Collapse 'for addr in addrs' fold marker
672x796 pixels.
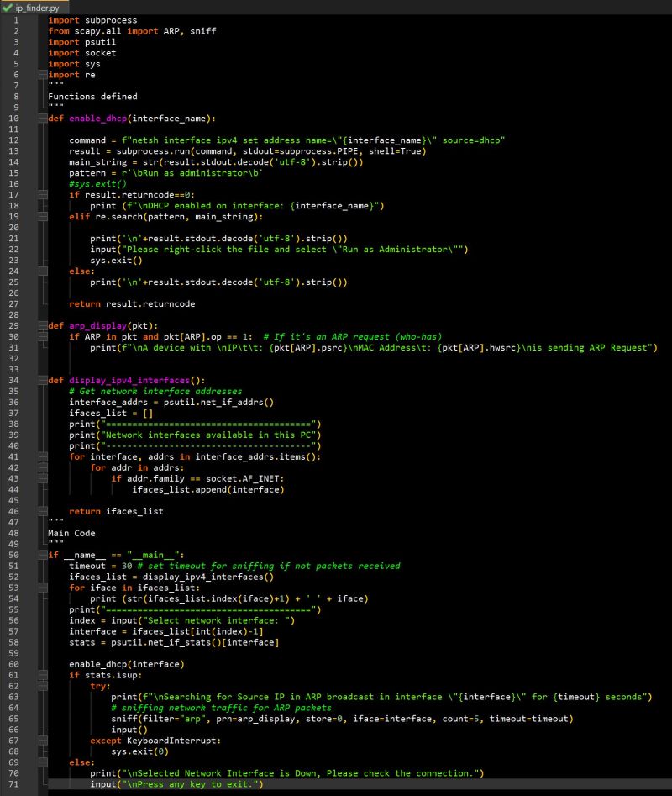click(x=43, y=467)
